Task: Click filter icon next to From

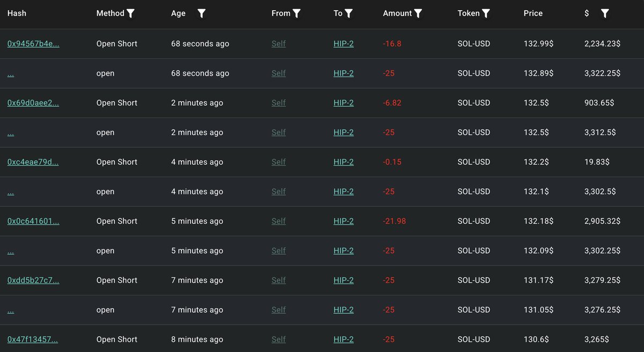Action: [296, 13]
